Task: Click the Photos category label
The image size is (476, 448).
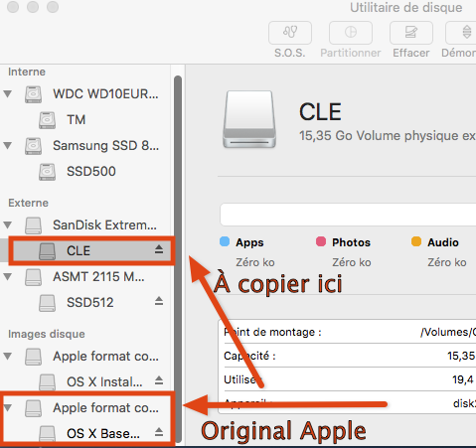Action: 351,242
